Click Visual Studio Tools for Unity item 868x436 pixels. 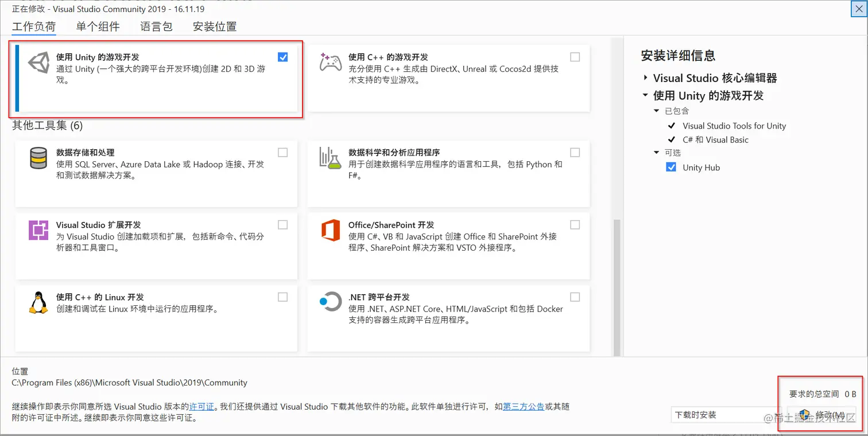click(734, 126)
